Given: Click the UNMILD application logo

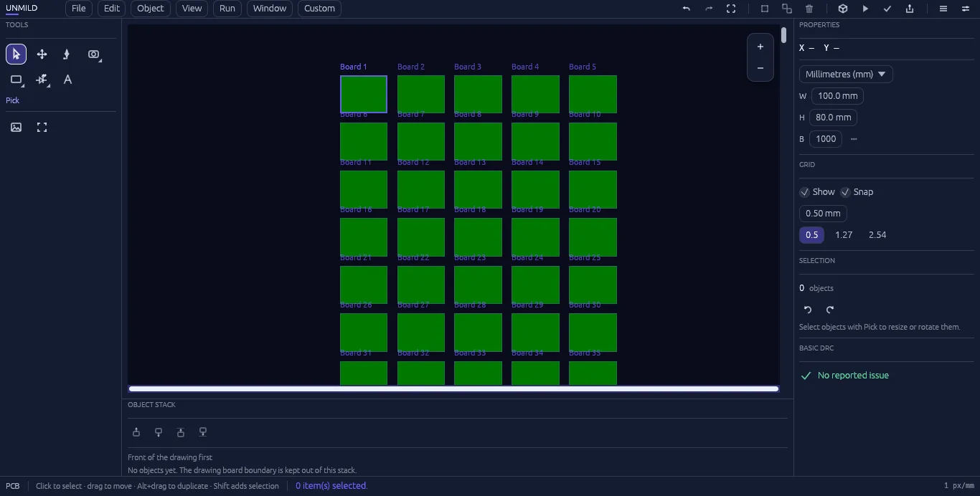Looking at the screenshot, I should pos(22,9).
